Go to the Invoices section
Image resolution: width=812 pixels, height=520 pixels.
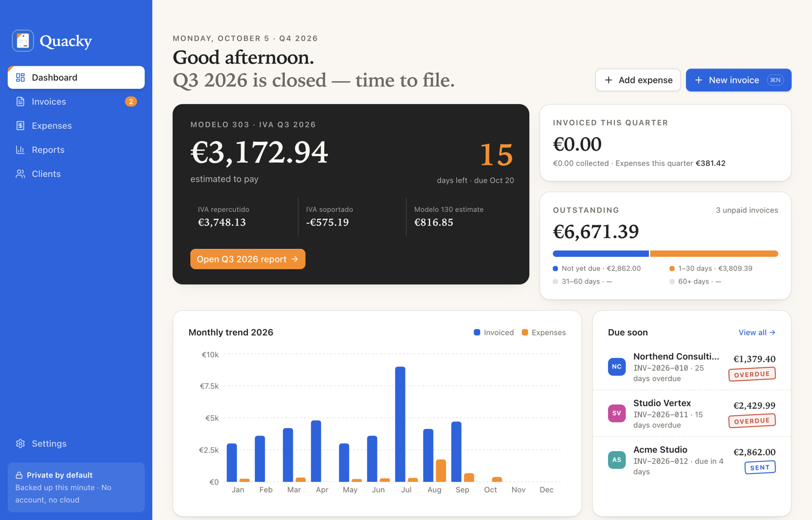pyautogui.click(x=76, y=101)
